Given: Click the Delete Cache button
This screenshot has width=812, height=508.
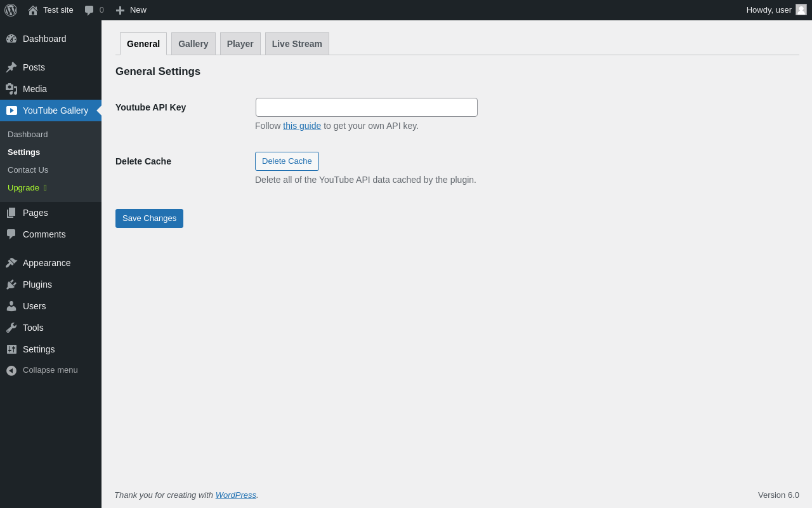Looking at the screenshot, I should click(x=287, y=161).
